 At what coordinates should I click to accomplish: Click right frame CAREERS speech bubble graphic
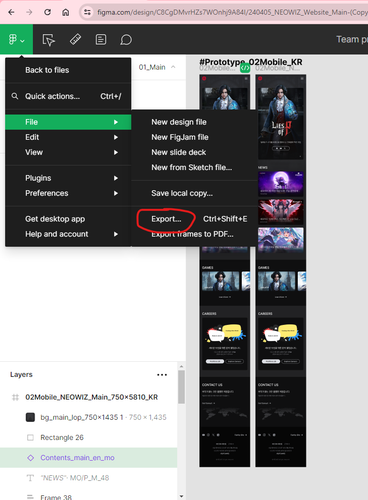[282, 333]
